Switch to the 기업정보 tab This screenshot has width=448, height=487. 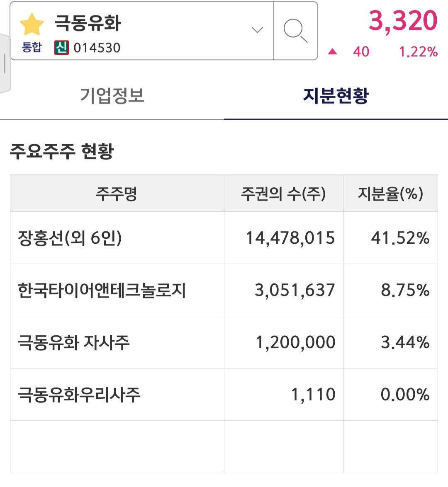112,96
